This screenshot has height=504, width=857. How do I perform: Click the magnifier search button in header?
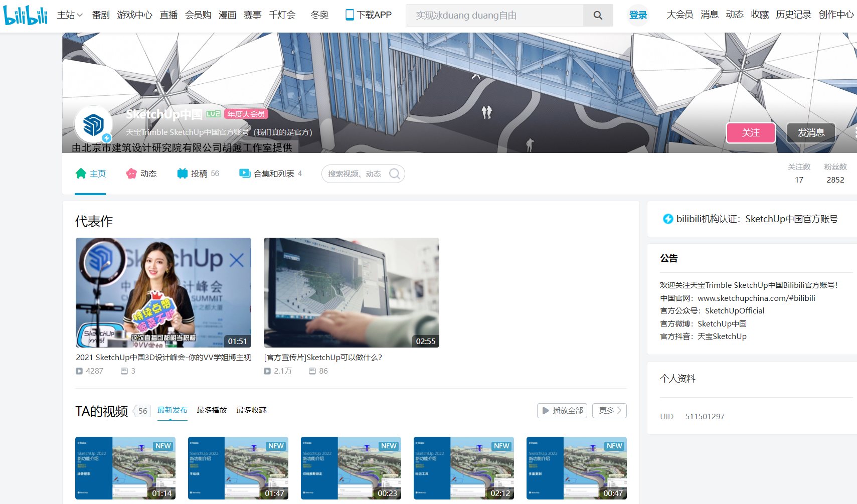click(598, 16)
